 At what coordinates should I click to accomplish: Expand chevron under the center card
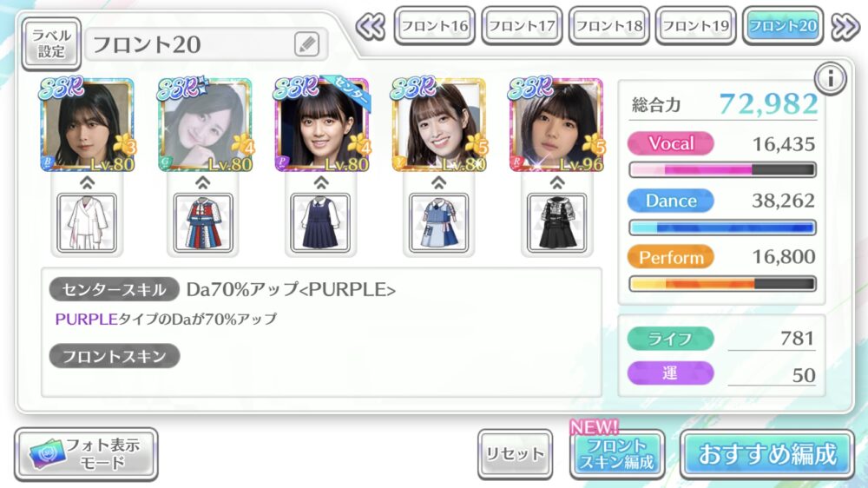tap(321, 181)
